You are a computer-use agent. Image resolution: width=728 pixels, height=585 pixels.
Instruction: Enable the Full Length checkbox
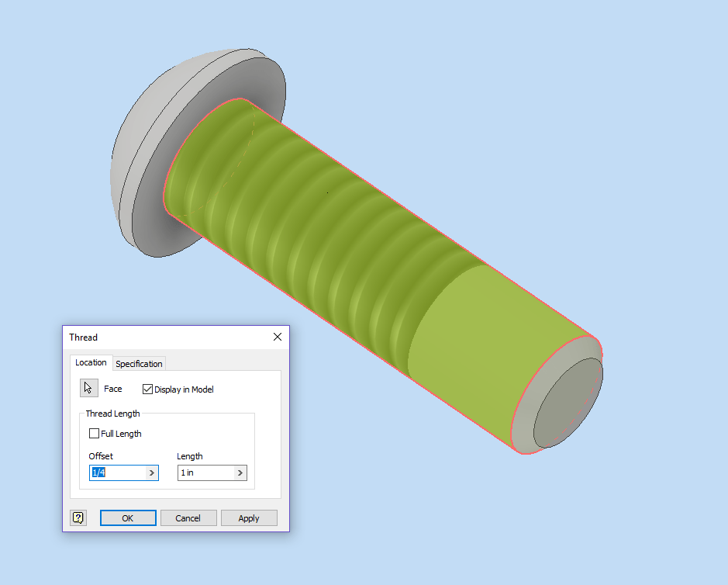point(94,433)
